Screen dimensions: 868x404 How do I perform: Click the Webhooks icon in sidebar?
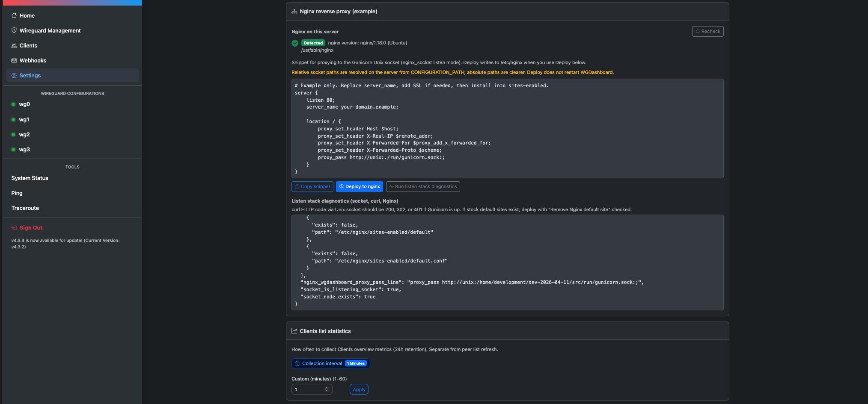tap(14, 60)
